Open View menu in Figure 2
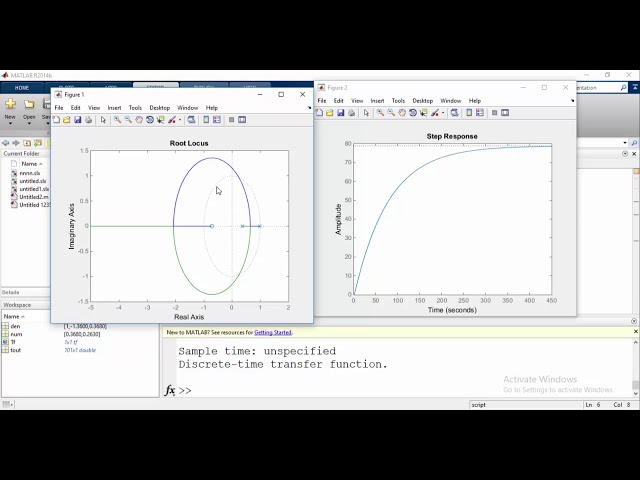This screenshot has height=480, width=640. (357, 101)
